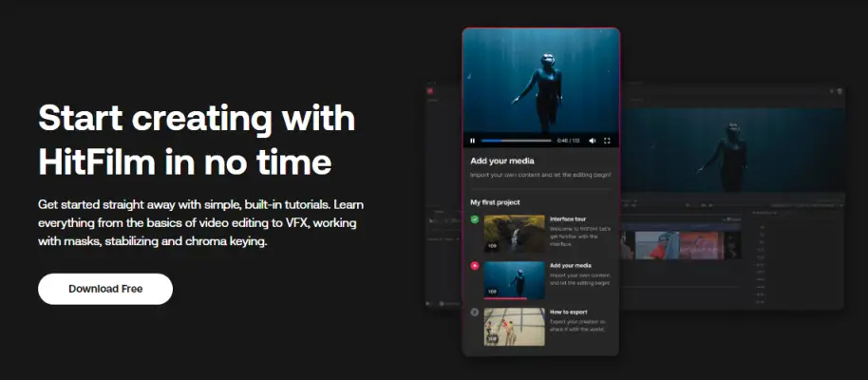Pause the tutorial video playback

tap(472, 141)
